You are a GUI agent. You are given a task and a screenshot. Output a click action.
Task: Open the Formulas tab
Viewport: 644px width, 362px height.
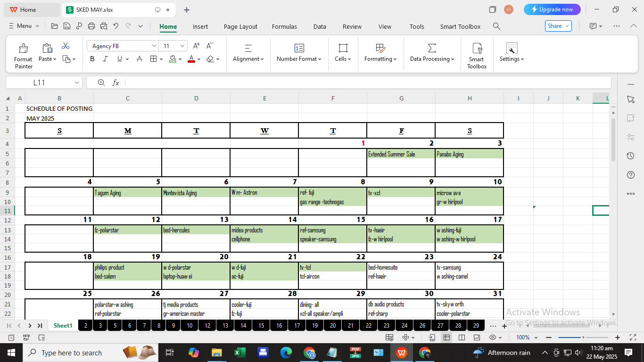pos(284,26)
